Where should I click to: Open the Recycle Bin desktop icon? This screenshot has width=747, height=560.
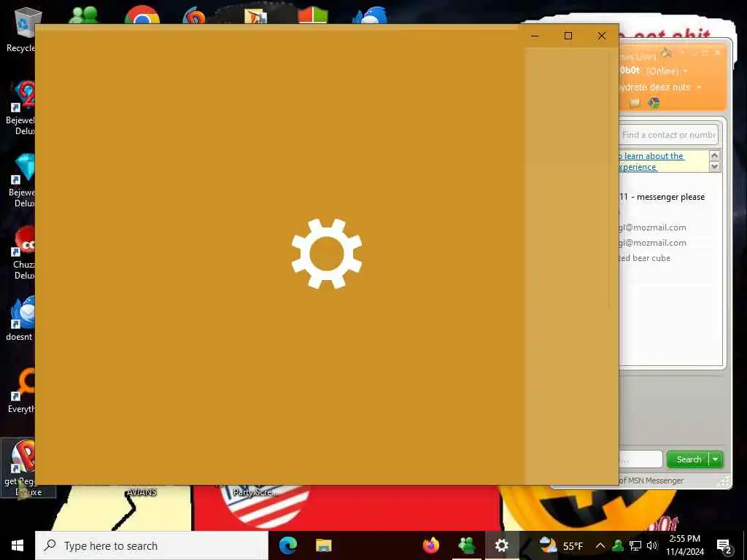click(20, 29)
